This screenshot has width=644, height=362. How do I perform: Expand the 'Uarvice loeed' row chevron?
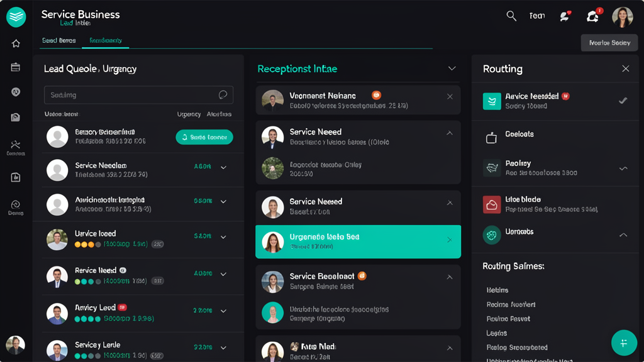pos(223,237)
